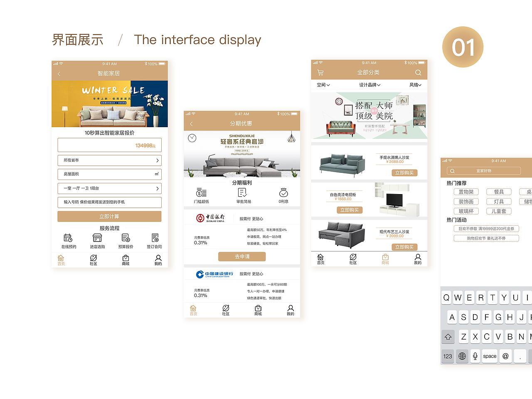Open 轻奢系经典套沙 sofa banner
This screenshot has height=399, width=532.
[242, 154]
